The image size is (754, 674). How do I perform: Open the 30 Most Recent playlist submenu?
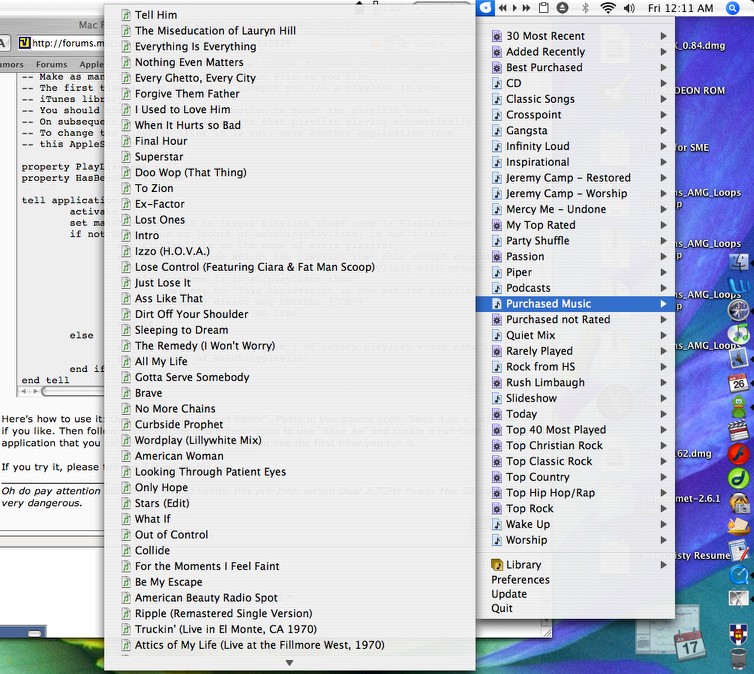click(x=576, y=36)
